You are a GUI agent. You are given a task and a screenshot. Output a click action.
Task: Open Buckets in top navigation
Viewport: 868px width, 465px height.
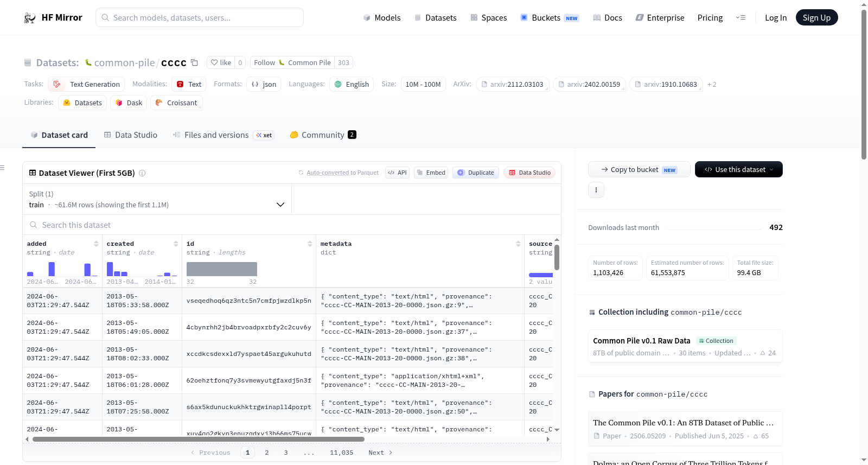[x=550, y=18]
